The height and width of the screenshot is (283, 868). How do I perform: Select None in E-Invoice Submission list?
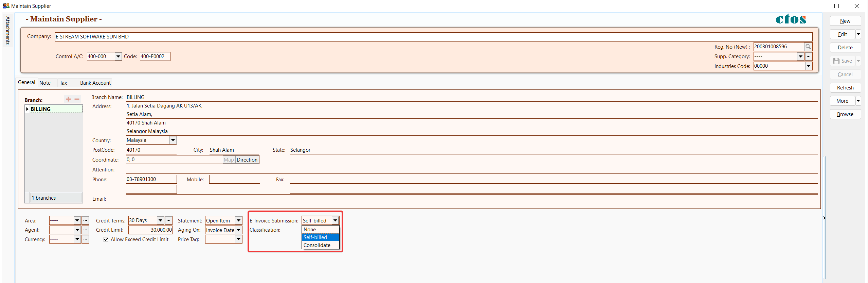pos(310,230)
